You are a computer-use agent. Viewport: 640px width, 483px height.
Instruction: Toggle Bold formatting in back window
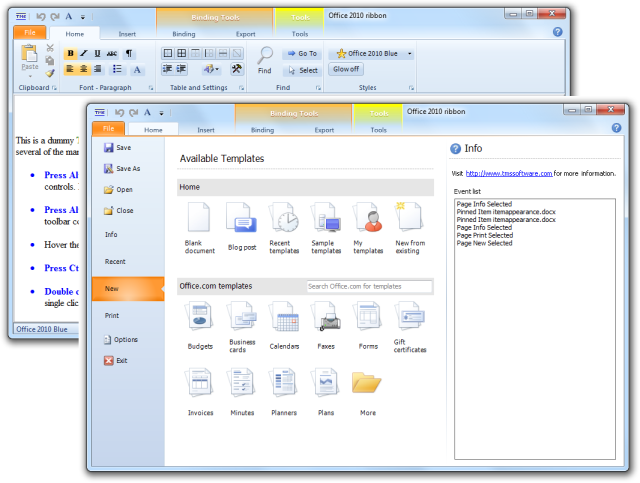coord(70,53)
